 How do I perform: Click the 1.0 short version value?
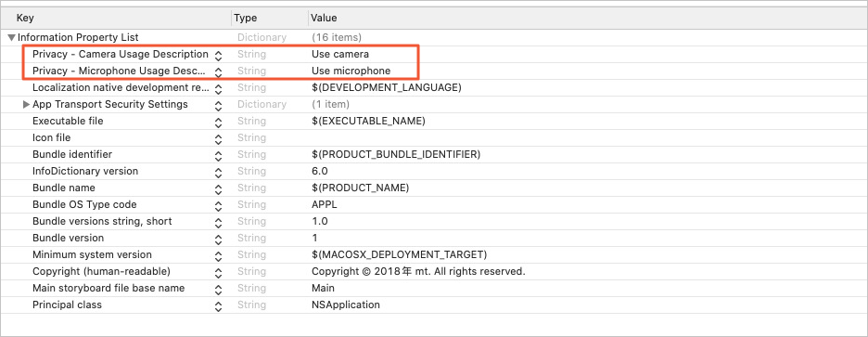click(319, 221)
